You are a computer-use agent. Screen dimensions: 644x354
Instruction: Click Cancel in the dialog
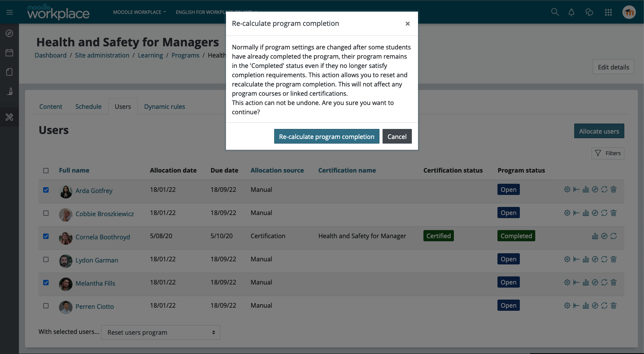(397, 137)
